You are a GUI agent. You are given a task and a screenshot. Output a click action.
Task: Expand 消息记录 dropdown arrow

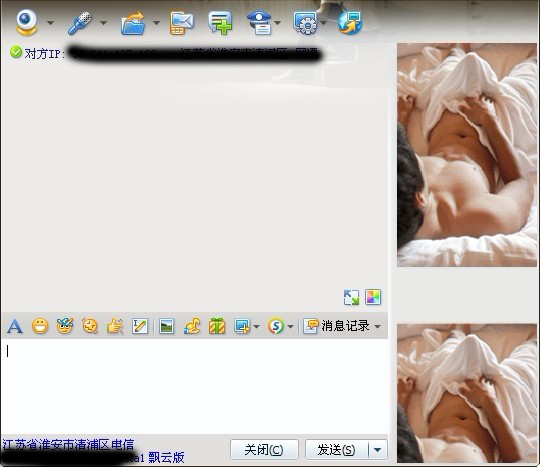377,326
